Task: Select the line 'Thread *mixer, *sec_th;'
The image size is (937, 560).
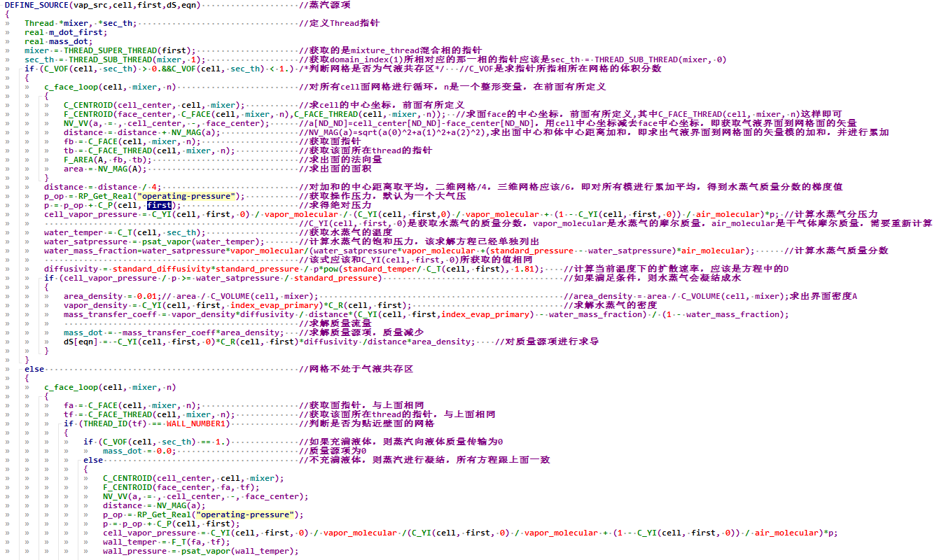Action: click(x=81, y=23)
